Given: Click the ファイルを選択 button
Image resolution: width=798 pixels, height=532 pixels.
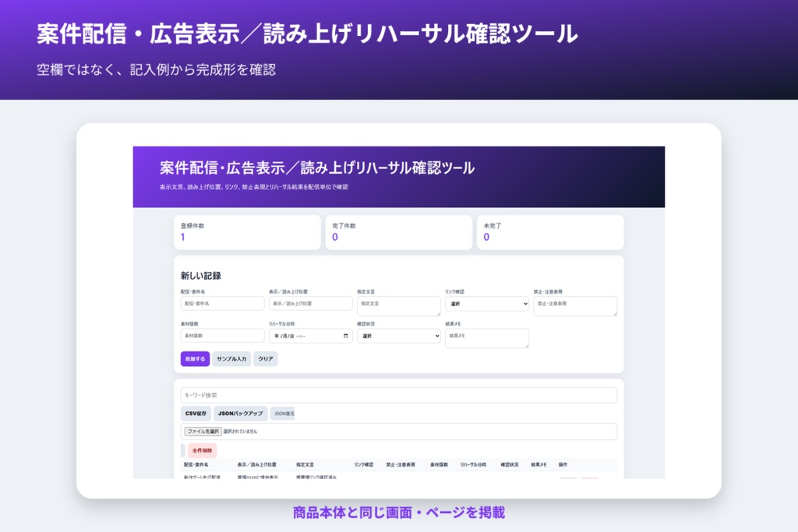Looking at the screenshot, I should coord(203,432).
